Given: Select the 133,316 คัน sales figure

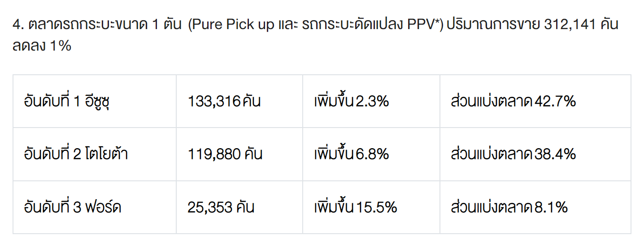Looking at the screenshot, I should tap(224, 102).
